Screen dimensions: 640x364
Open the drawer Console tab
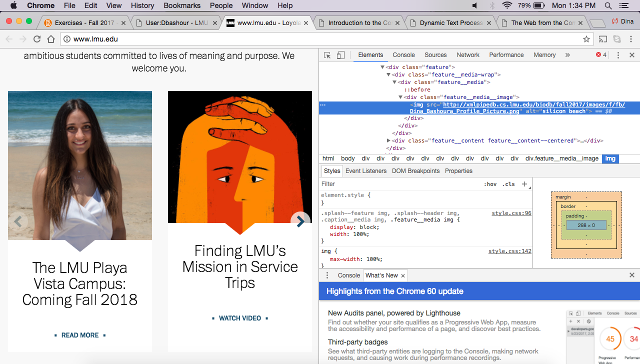click(x=349, y=275)
